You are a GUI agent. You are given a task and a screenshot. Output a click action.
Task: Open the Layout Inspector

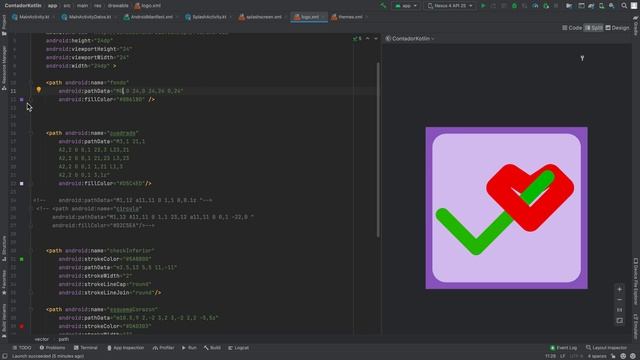click(x=606, y=348)
